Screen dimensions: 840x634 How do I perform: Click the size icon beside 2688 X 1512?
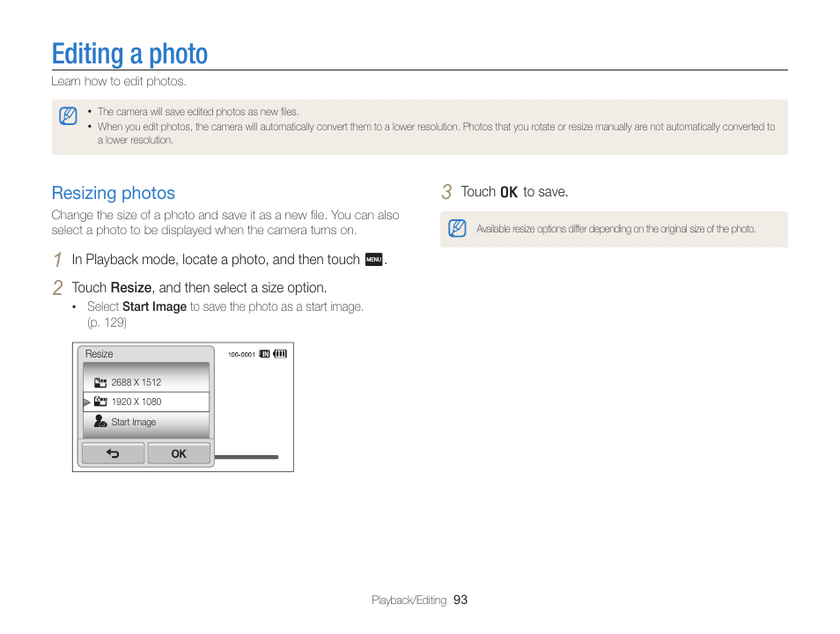tap(100, 382)
